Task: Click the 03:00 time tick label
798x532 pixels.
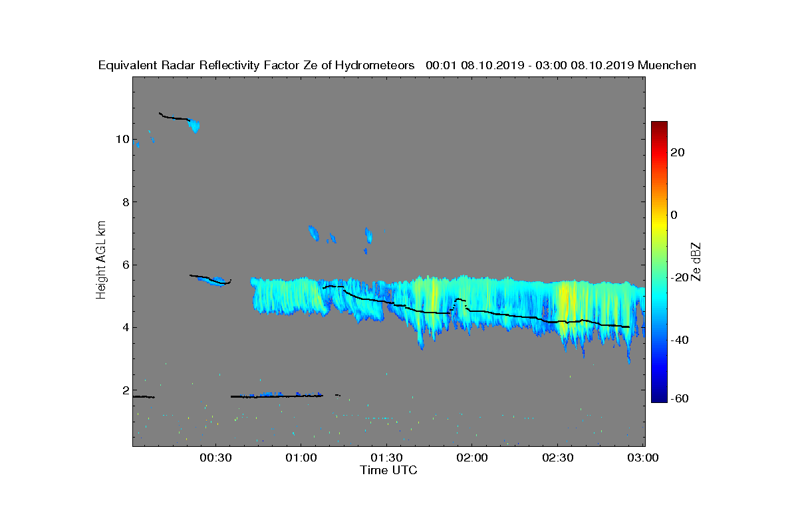Action: click(643, 458)
